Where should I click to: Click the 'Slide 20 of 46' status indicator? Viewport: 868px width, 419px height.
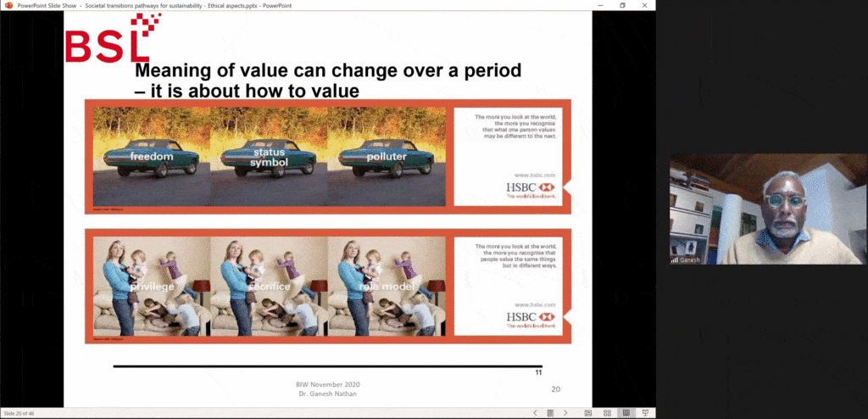pos(18,413)
